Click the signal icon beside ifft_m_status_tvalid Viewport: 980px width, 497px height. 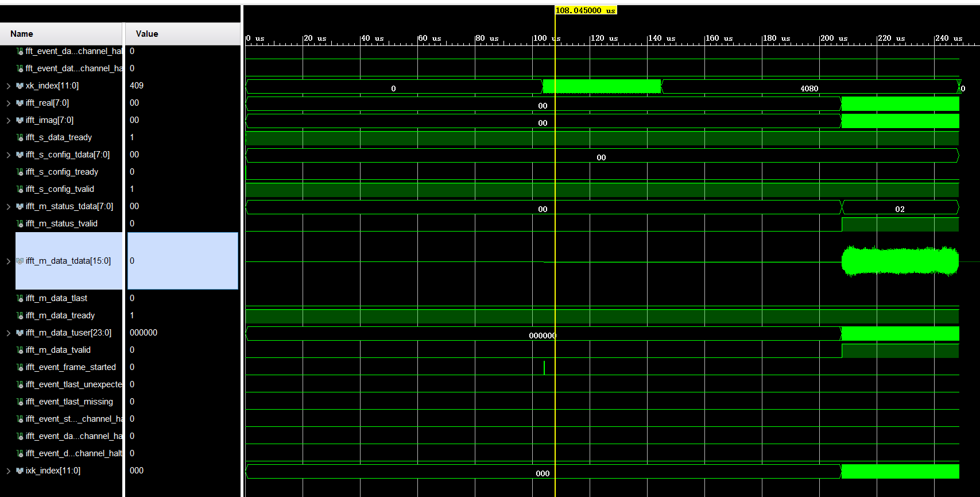(20, 224)
